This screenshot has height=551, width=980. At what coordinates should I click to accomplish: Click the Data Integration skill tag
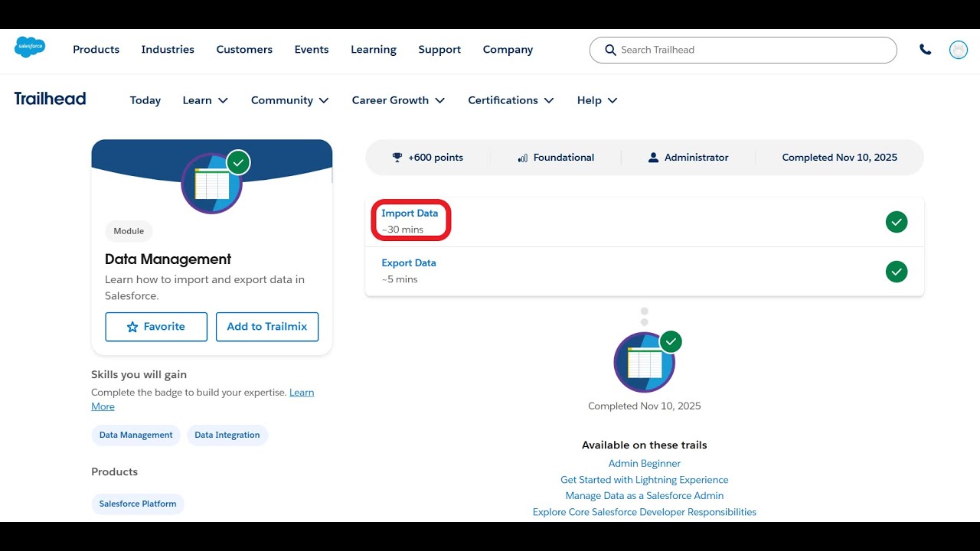click(227, 435)
